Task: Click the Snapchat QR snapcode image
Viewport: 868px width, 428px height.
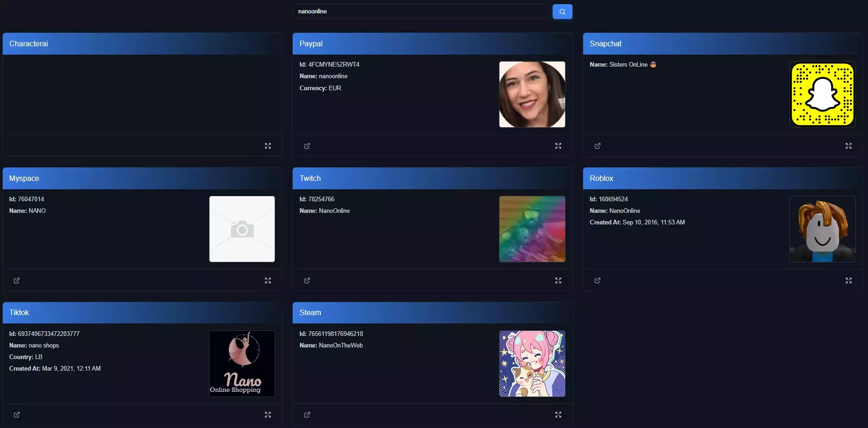Action: click(x=822, y=94)
